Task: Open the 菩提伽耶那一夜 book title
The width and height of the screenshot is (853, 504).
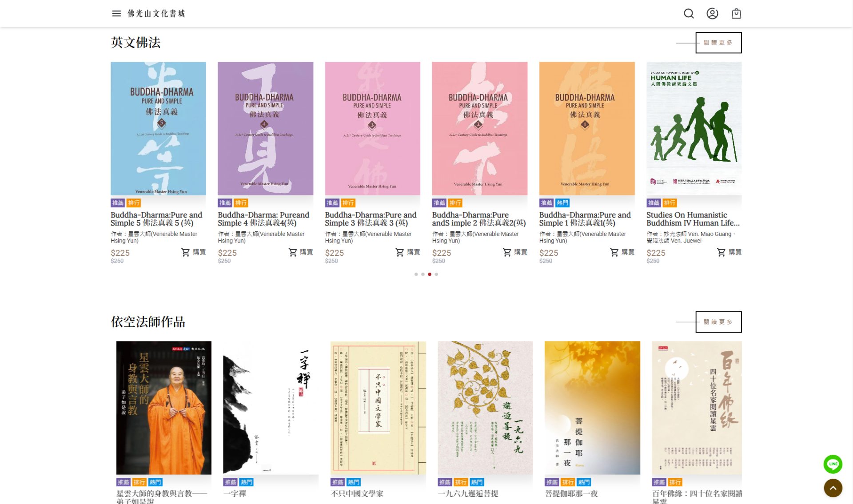Action: 571,493
